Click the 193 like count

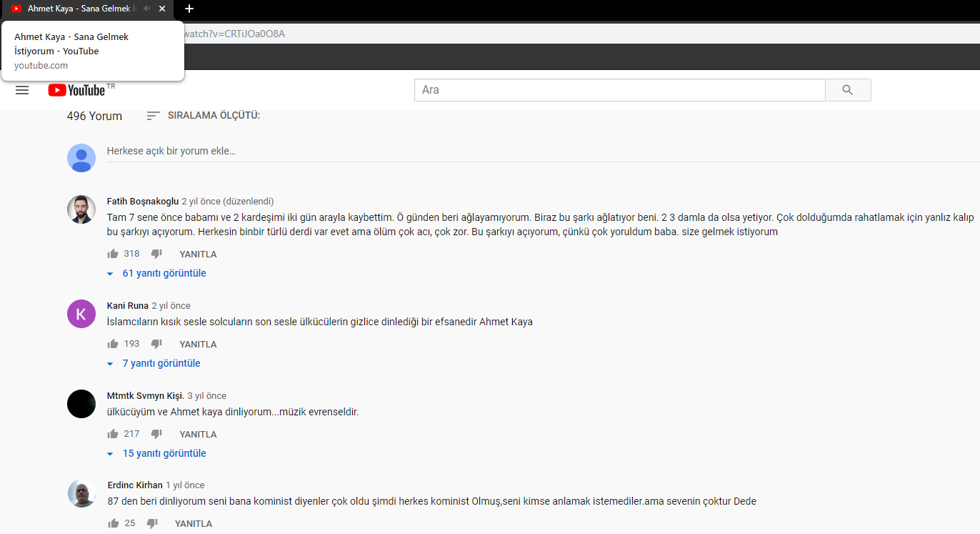131,344
